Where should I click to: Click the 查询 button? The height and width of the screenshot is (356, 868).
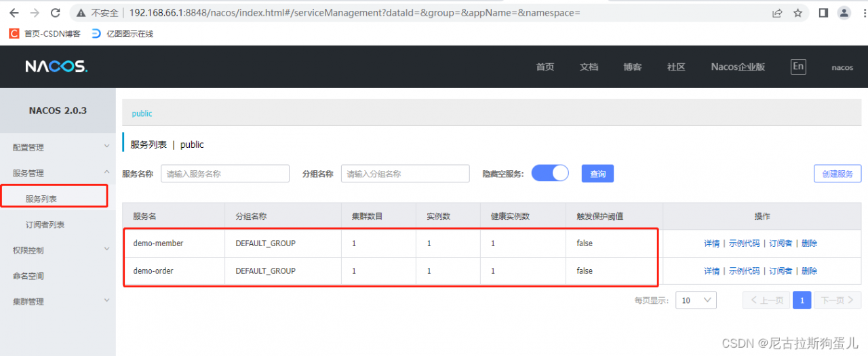click(x=597, y=174)
